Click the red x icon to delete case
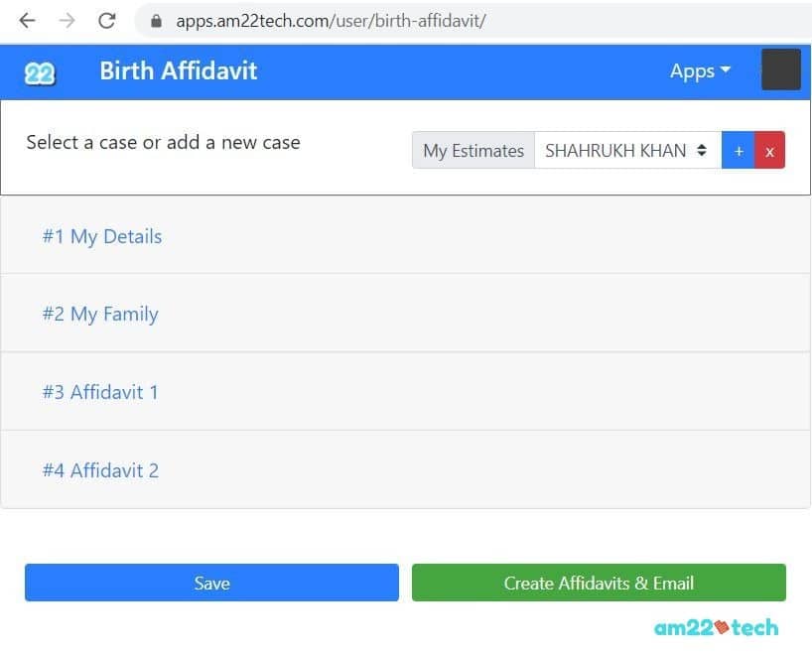 click(x=770, y=150)
